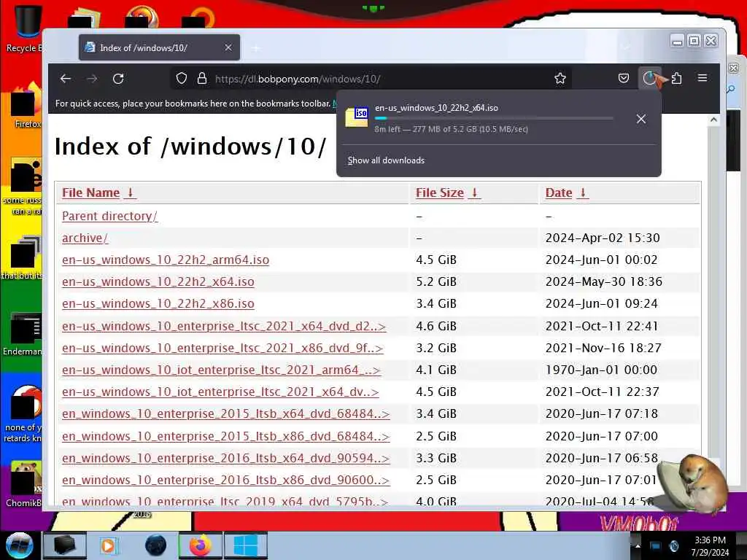The height and width of the screenshot is (560, 747).
Task: Open enterprise_ltsc_2021_x86_dvd_9f link
Action: point(222,348)
